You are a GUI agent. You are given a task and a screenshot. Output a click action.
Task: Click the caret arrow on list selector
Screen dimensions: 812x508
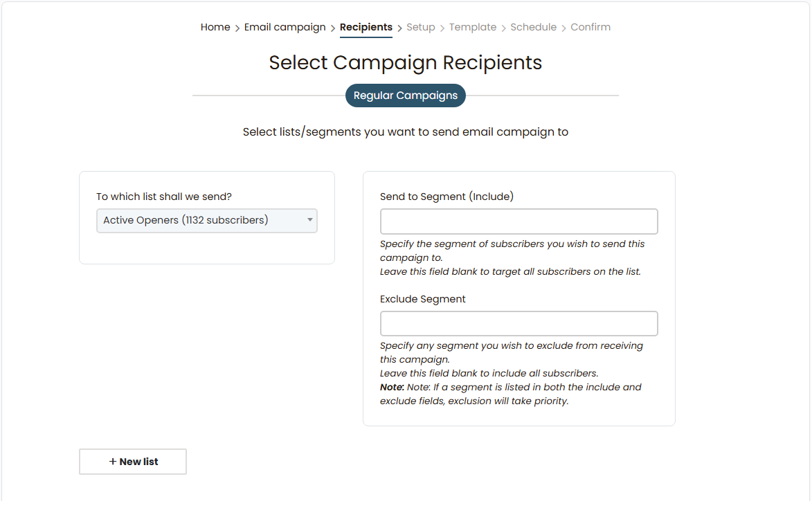pos(310,221)
